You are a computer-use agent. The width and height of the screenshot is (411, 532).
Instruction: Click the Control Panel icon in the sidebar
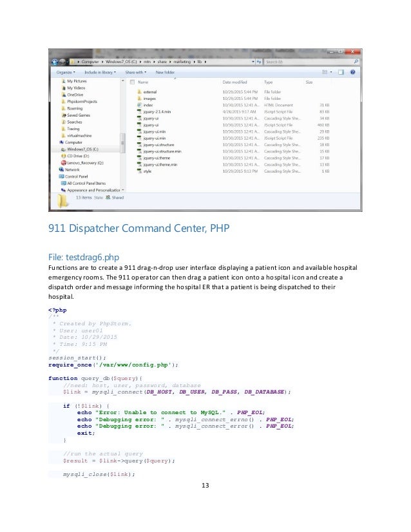(x=61, y=176)
